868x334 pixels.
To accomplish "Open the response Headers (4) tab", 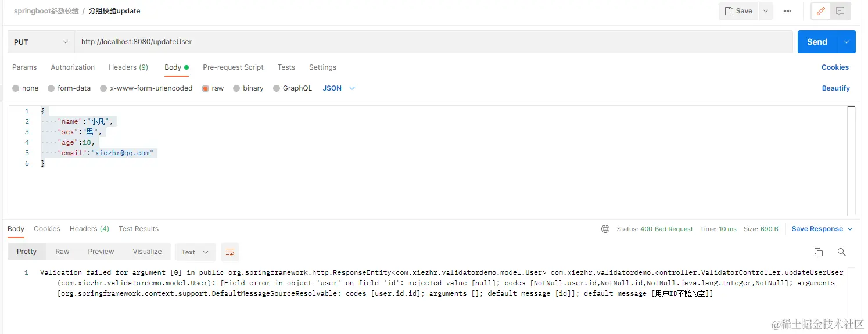I will (x=89, y=229).
